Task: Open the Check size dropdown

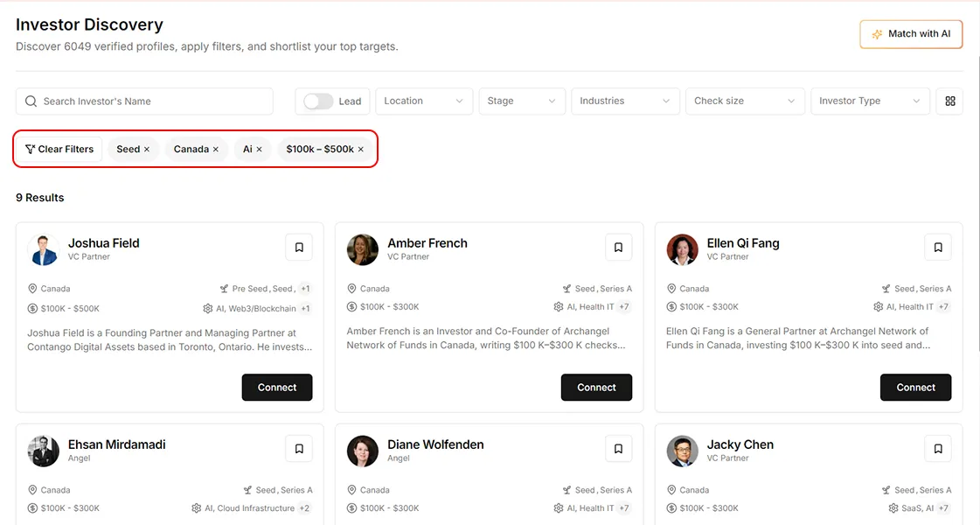Action: click(745, 101)
